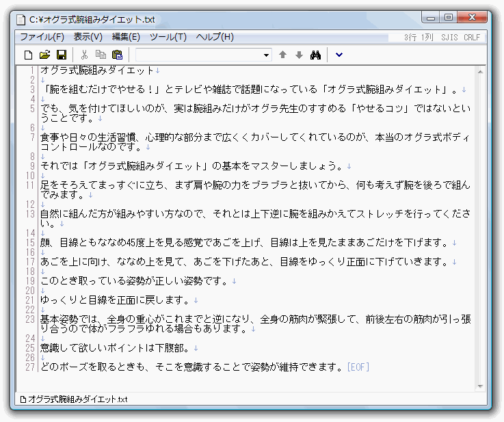Image resolution: width=504 pixels, height=422 pixels.
Task: Close the editor window
Action: click(x=472, y=17)
